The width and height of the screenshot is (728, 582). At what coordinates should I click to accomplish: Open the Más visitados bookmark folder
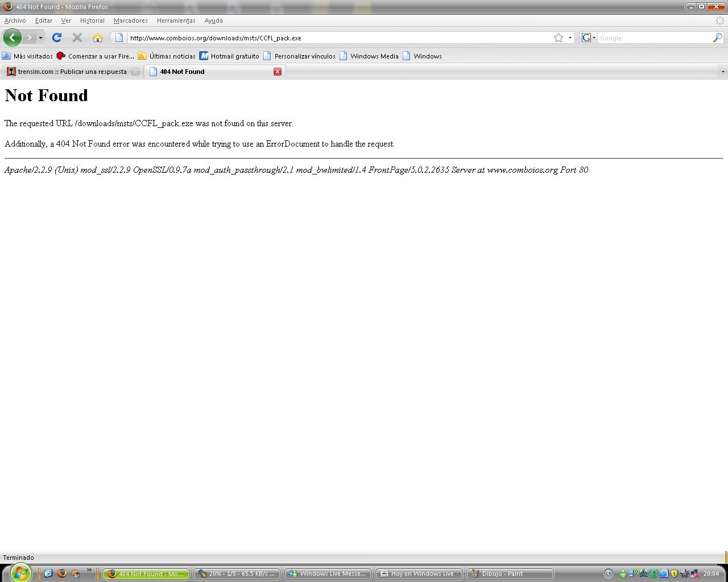27,56
